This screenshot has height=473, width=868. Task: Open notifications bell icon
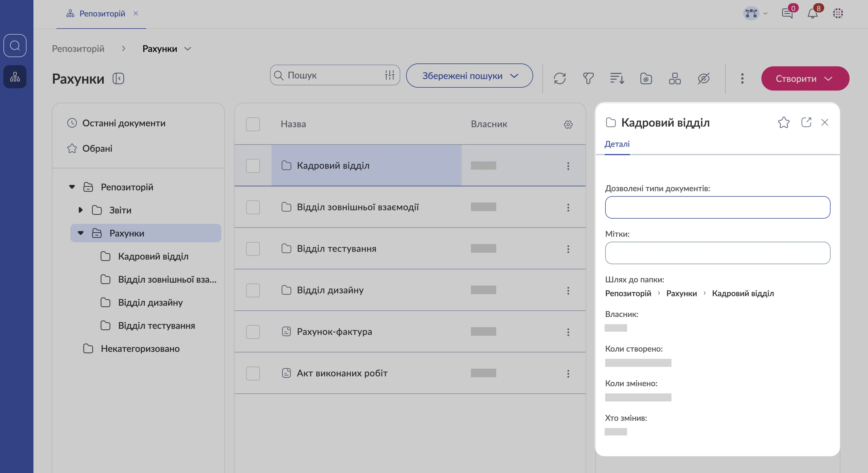pos(812,14)
